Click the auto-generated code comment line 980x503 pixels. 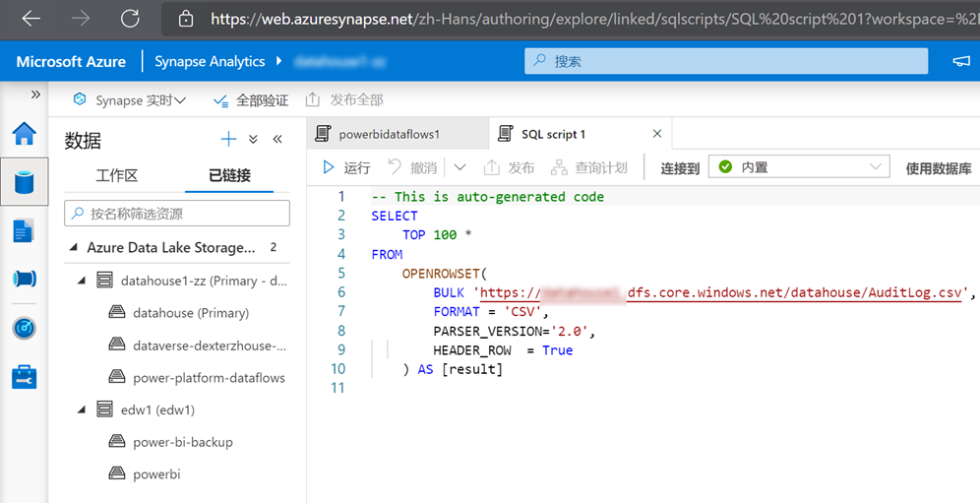tap(487, 197)
